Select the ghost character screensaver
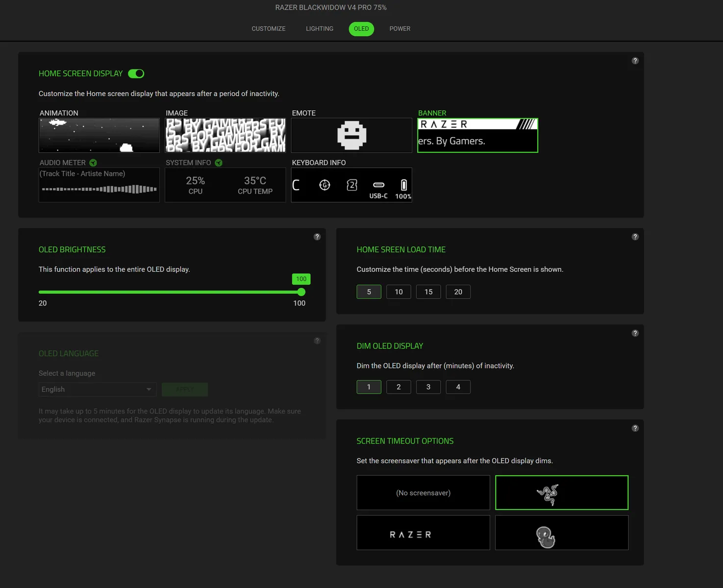This screenshot has height=588, width=723. (562, 533)
